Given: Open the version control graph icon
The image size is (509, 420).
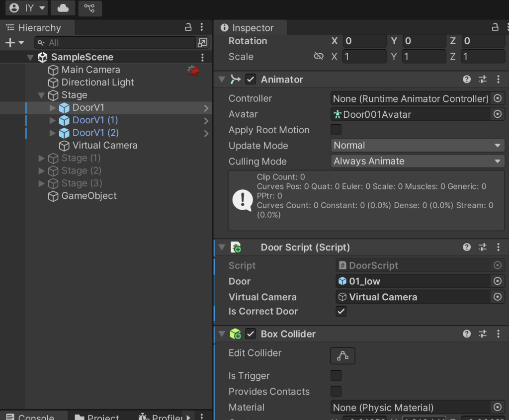Looking at the screenshot, I should click(89, 8).
